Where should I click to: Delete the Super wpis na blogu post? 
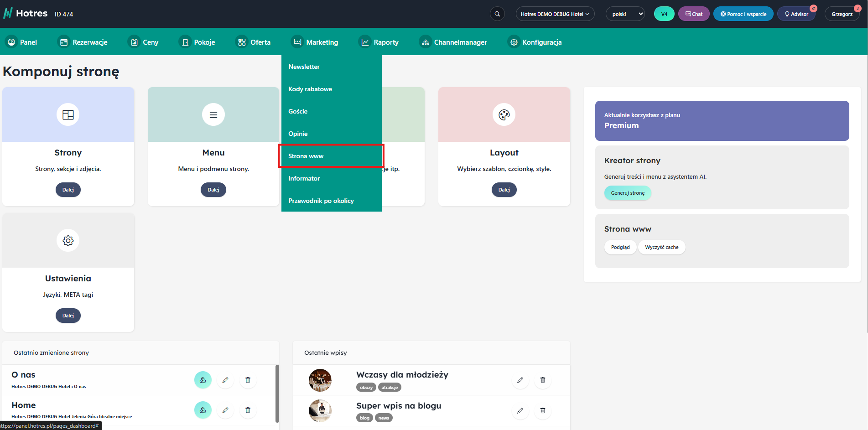point(542,410)
